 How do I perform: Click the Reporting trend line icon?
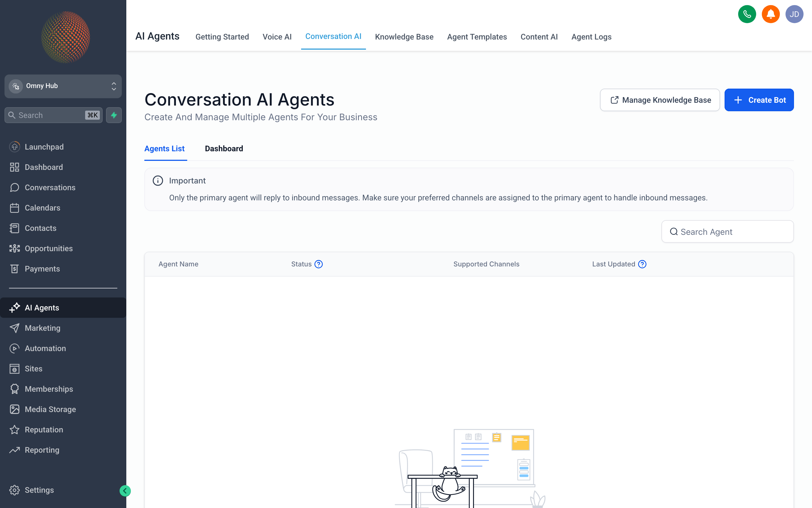tap(14, 450)
